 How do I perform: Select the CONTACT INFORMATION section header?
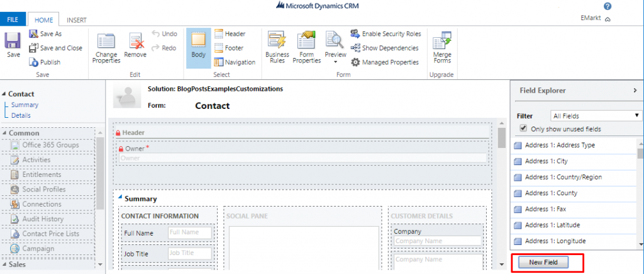pos(160,216)
